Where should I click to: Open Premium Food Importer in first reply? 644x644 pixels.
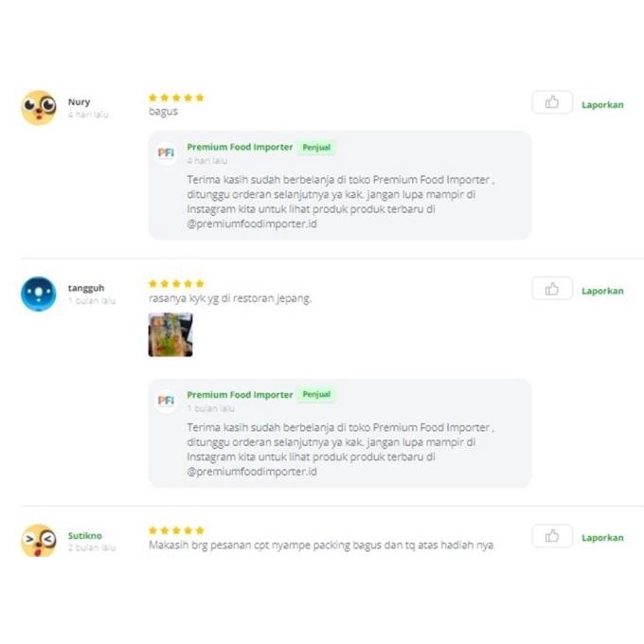[x=240, y=148]
